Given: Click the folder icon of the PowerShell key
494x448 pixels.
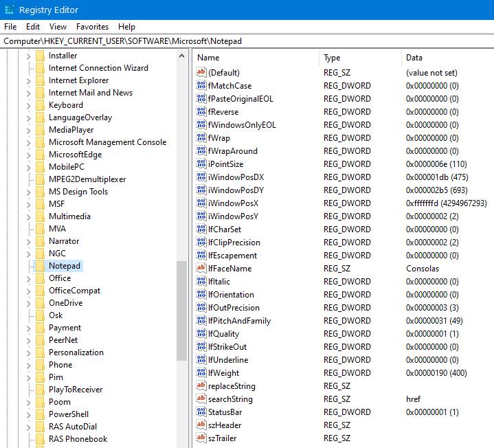Looking at the screenshot, I should pyautogui.click(x=40, y=414).
